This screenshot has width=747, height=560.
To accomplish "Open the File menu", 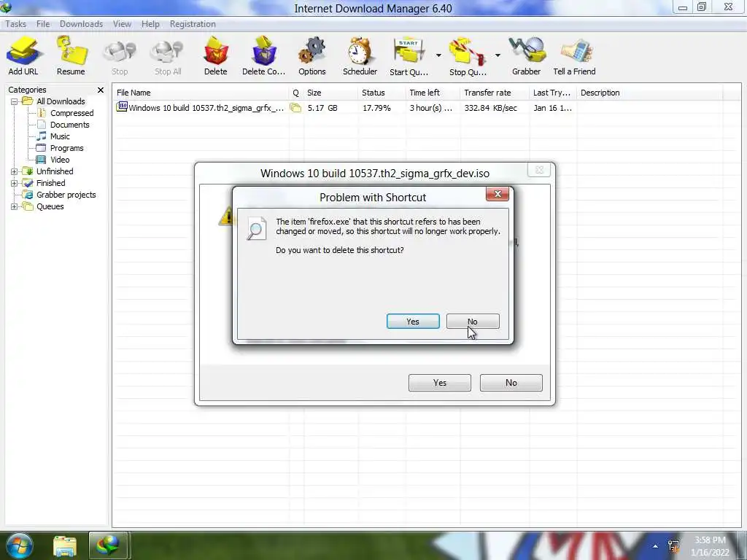I will [43, 24].
